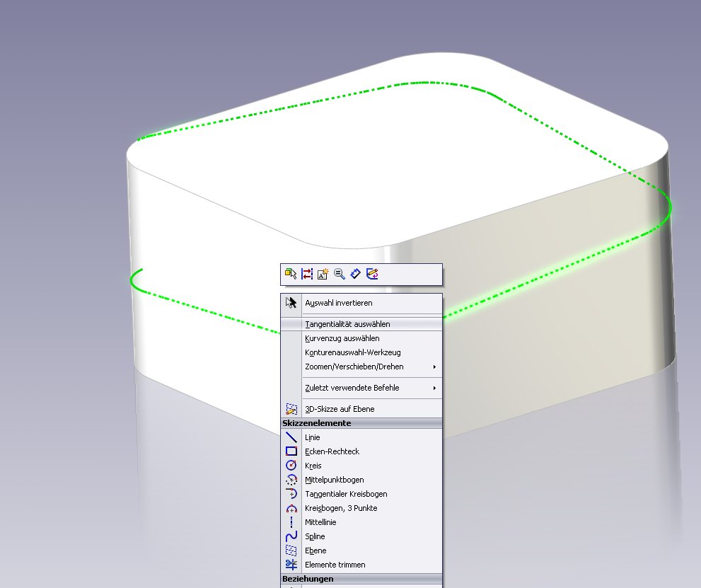The image size is (701, 588).
Task: Select the Kreis sketch tool
Action: pyautogui.click(x=361, y=466)
